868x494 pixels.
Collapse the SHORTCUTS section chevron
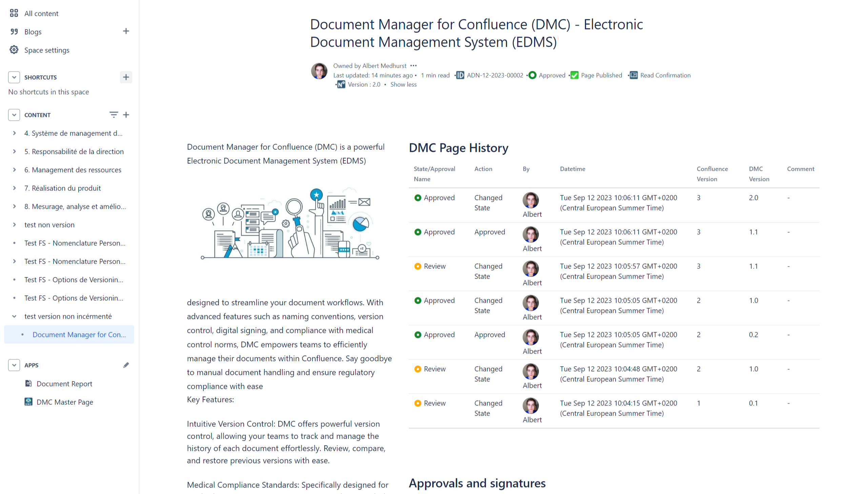point(14,77)
